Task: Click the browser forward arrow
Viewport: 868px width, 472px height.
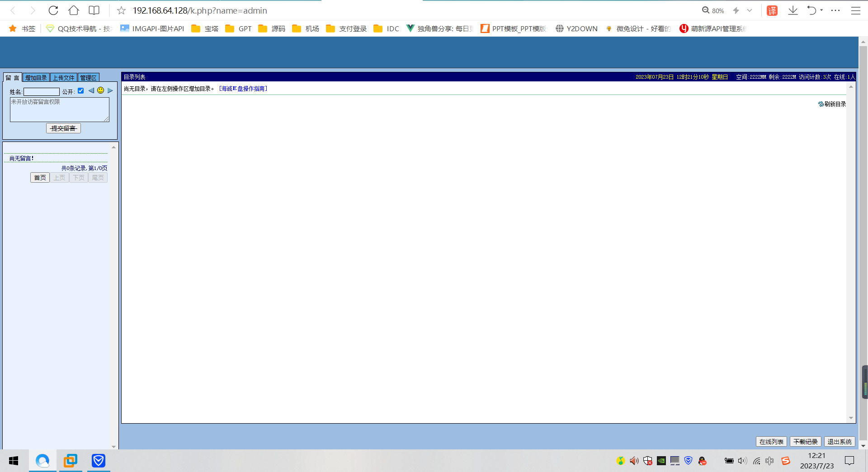Action: pos(33,10)
